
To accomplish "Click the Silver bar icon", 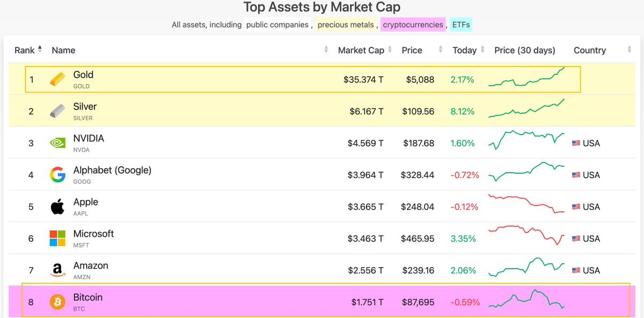I will (57, 112).
